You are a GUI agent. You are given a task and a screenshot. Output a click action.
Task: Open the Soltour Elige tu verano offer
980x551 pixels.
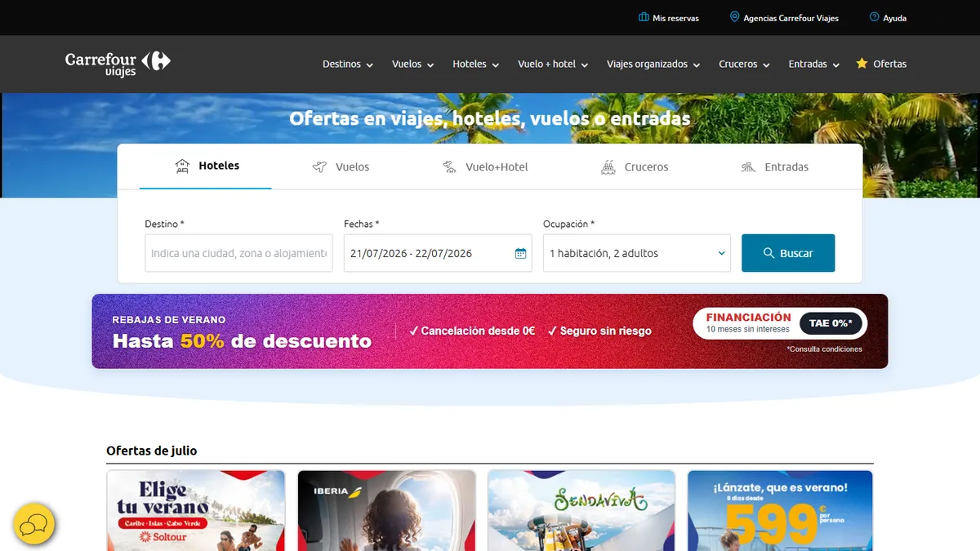(196, 510)
